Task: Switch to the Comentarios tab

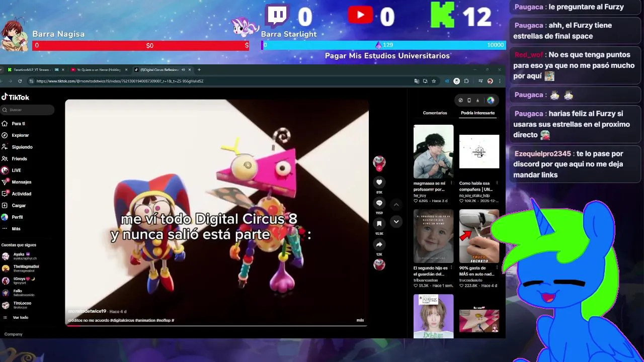Action: [435, 113]
